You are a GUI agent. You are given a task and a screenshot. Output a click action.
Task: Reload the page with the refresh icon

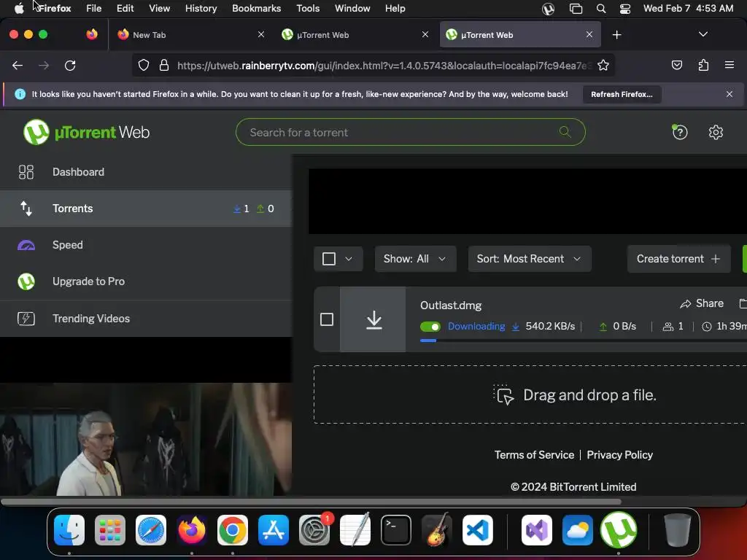70,65
